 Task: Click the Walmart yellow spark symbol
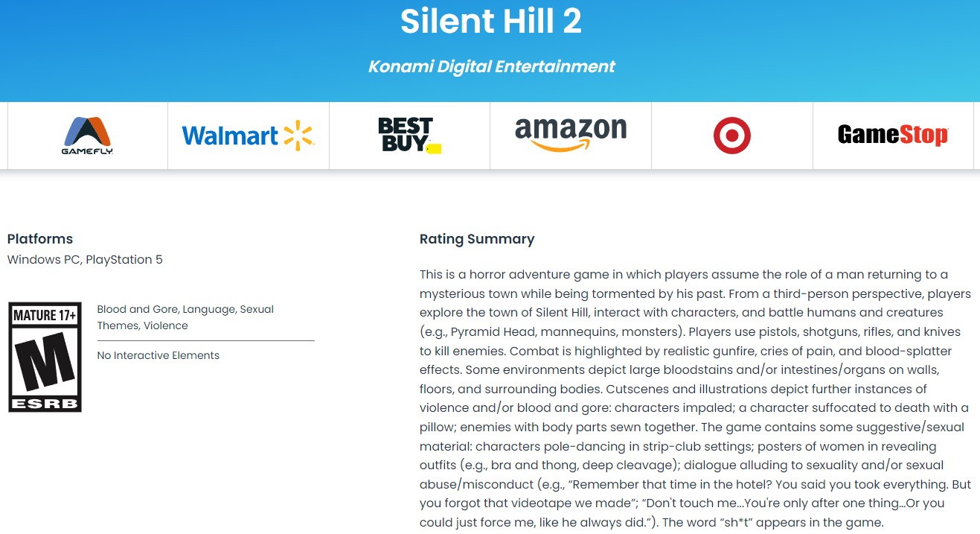click(x=299, y=136)
